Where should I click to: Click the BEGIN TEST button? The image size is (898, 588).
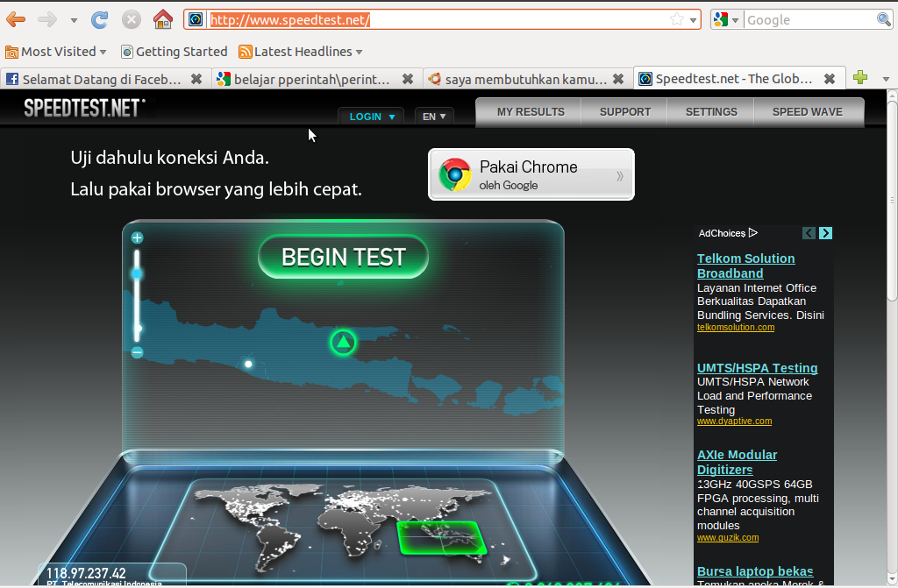click(343, 257)
